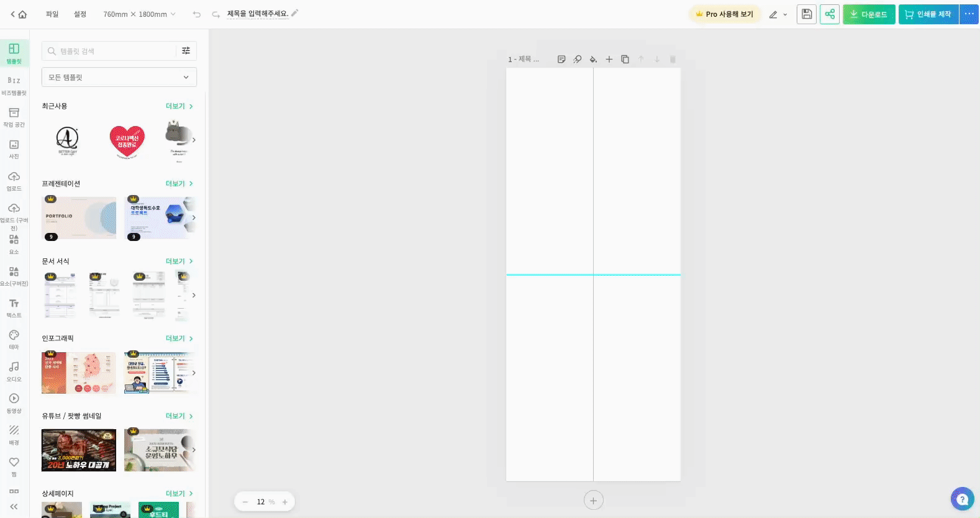Expand the 모든 템플릿 dropdown
Image resolution: width=980 pixels, height=518 pixels.
coord(119,77)
